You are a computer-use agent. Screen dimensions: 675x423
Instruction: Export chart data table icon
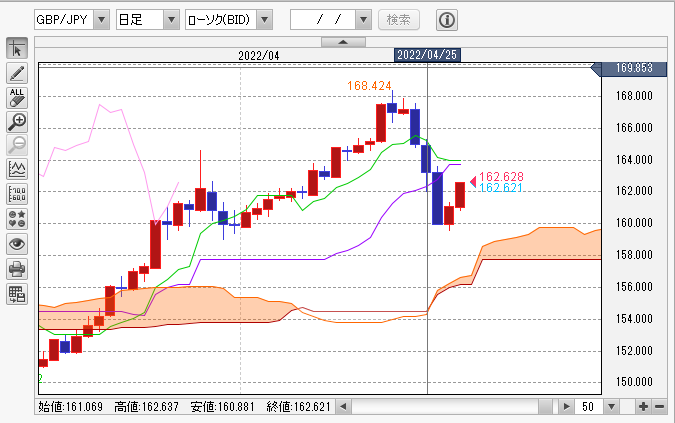tap(17, 294)
